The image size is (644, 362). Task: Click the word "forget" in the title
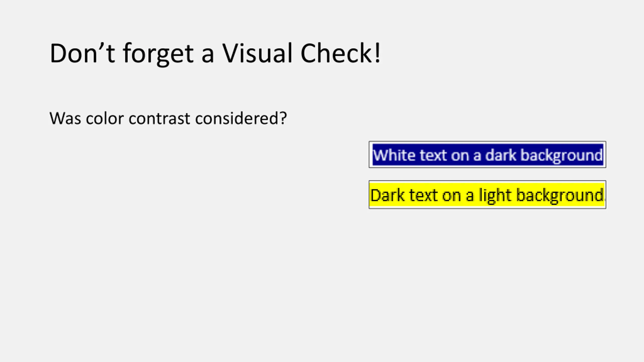[x=158, y=54]
